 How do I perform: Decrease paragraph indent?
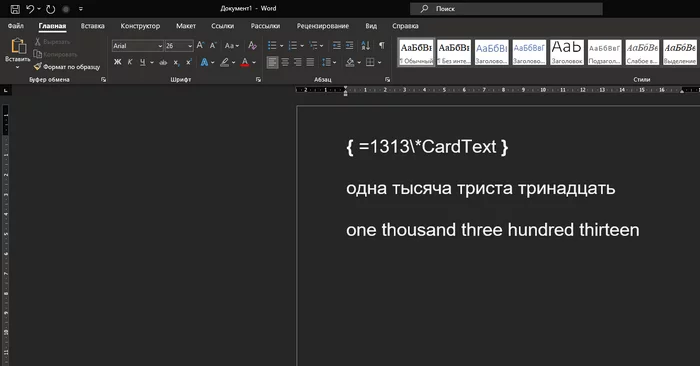point(337,46)
